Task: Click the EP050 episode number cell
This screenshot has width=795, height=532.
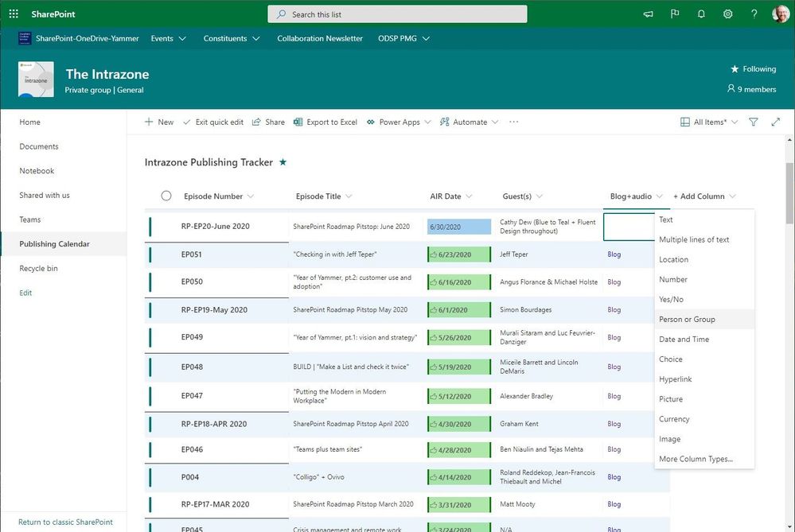Action: [192, 282]
